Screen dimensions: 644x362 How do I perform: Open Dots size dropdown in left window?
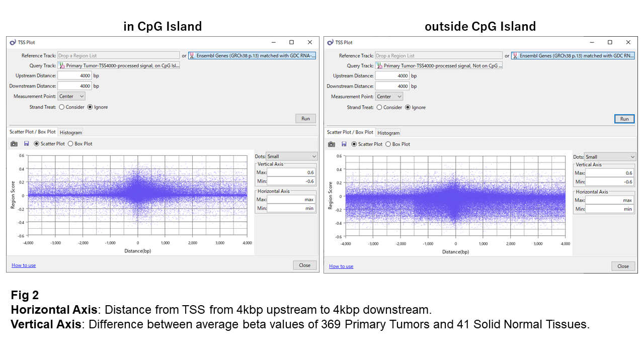(x=292, y=156)
